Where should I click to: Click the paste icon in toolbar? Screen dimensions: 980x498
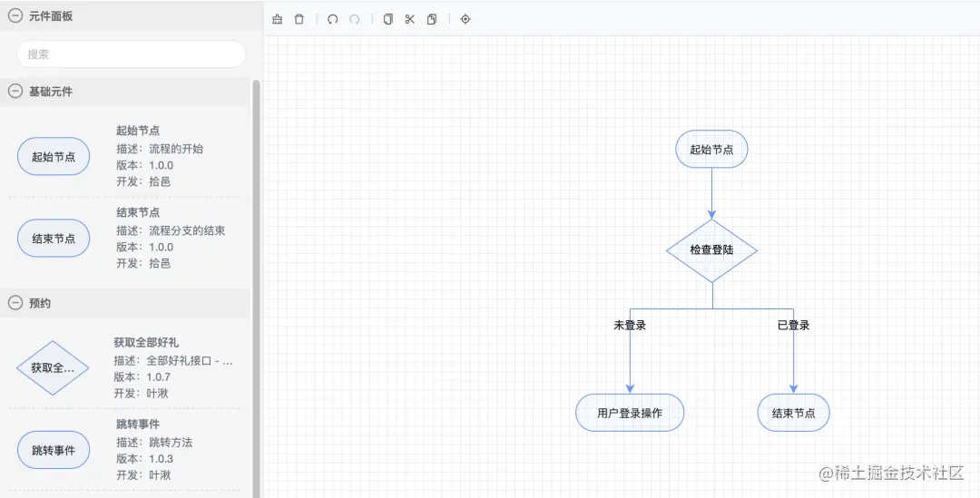pos(432,19)
